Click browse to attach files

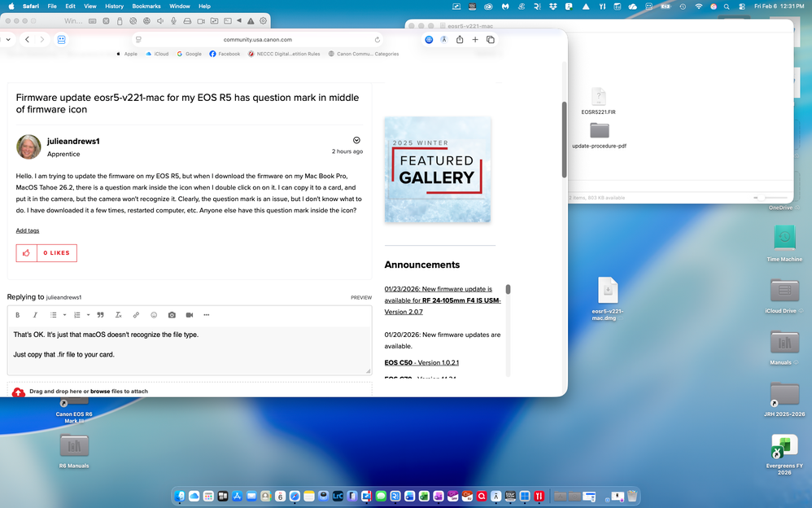[100, 392]
